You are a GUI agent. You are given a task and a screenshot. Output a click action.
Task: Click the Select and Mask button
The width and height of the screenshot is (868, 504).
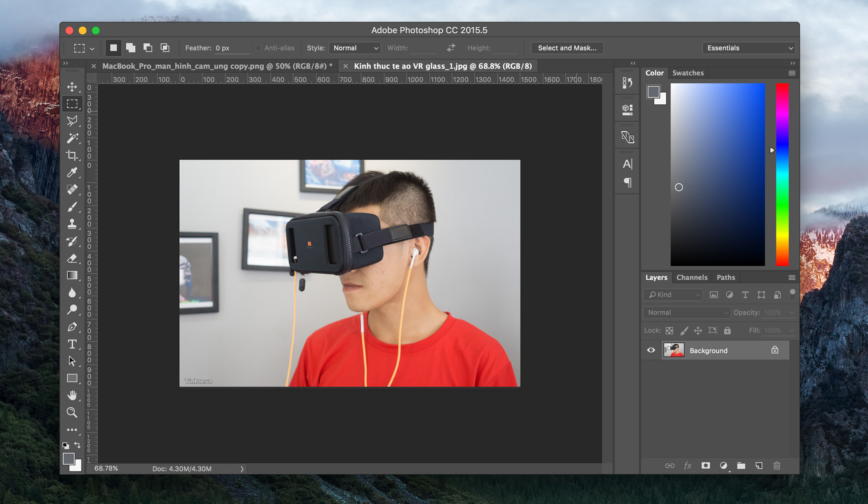(567, 48)
